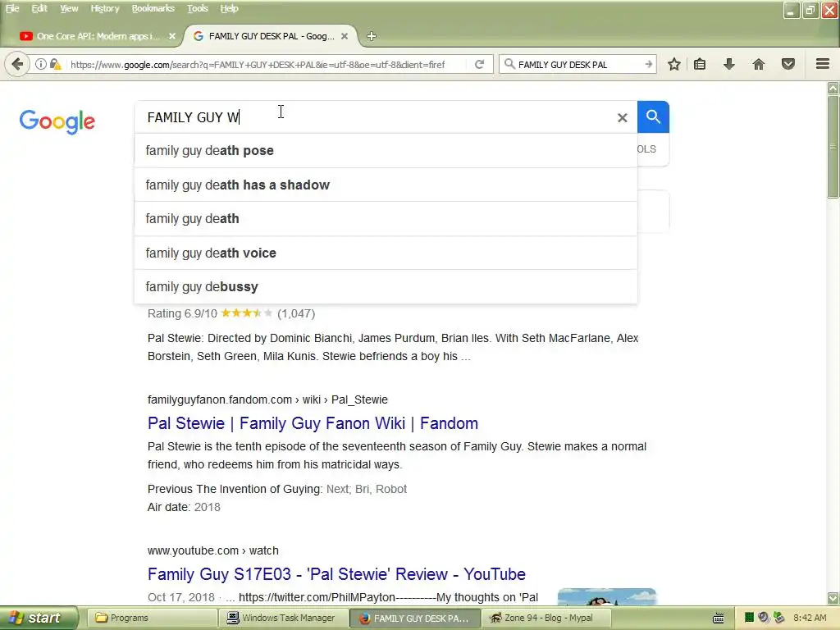Choose suggestion 'family guy death voice'
This screenshot has width=840, height=630.
click(x=386, y=253)
